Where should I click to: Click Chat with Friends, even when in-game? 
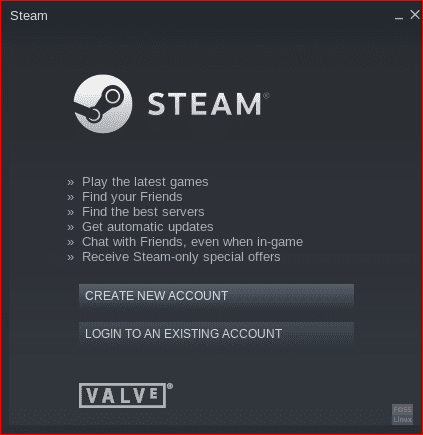pos(192,242)
